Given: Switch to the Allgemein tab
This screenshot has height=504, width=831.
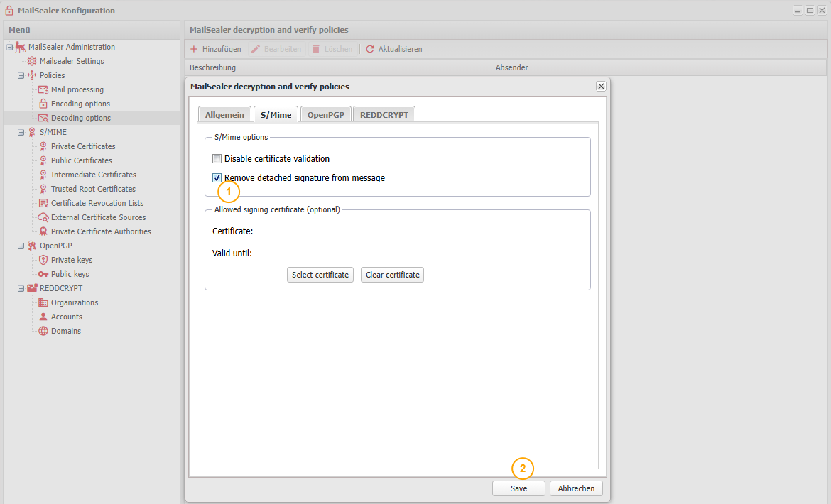Looking at the screenshot, I should 224,114.
